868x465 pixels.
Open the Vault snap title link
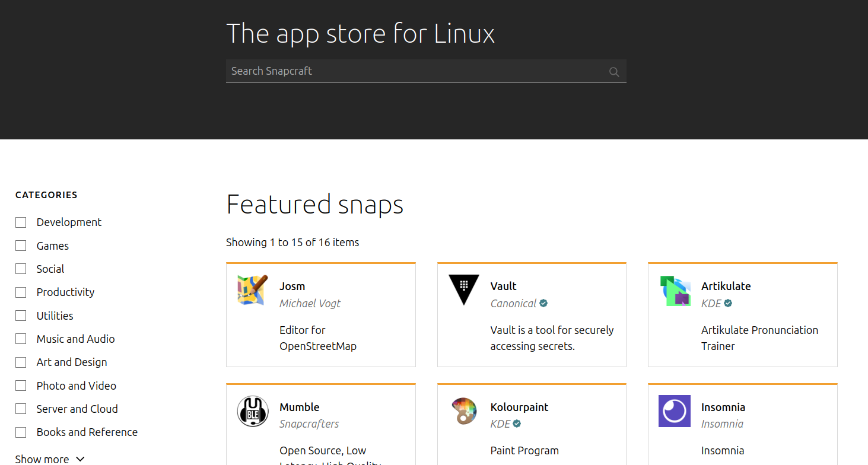[503, 286]
